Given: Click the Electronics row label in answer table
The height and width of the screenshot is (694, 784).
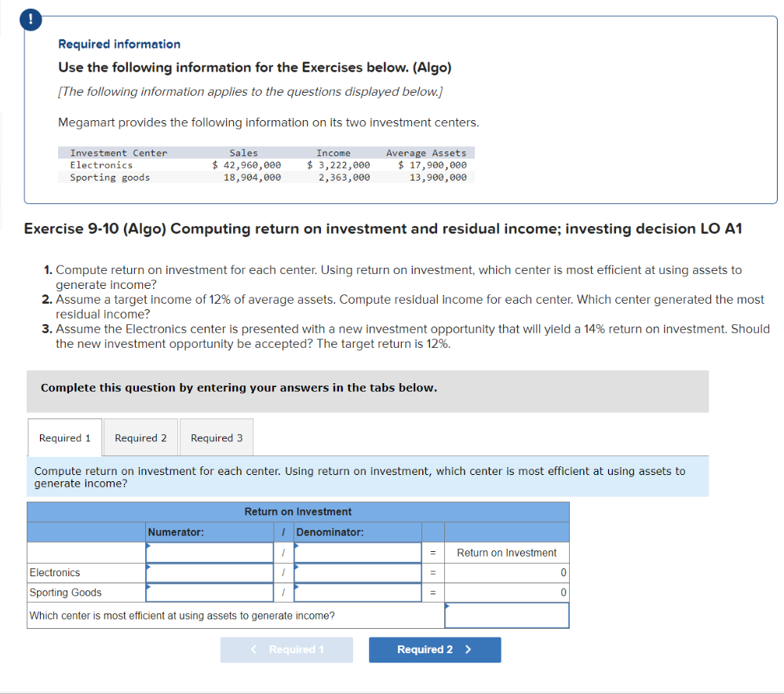Looking at the screenshot, I should (x=54, y=573).
